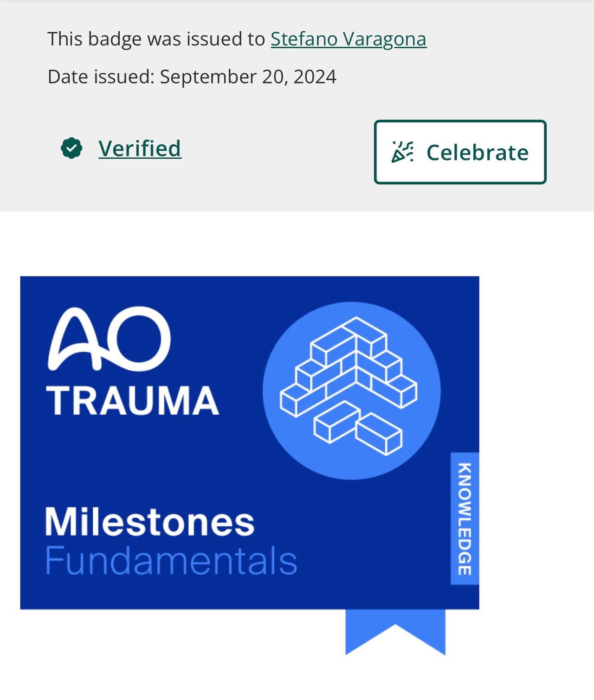Image resolution: width=594 pixels, height=700 pixels.
Task: Click the empty dark blue badge area between TRAUMA and Milestones
Action: (139, 459)
